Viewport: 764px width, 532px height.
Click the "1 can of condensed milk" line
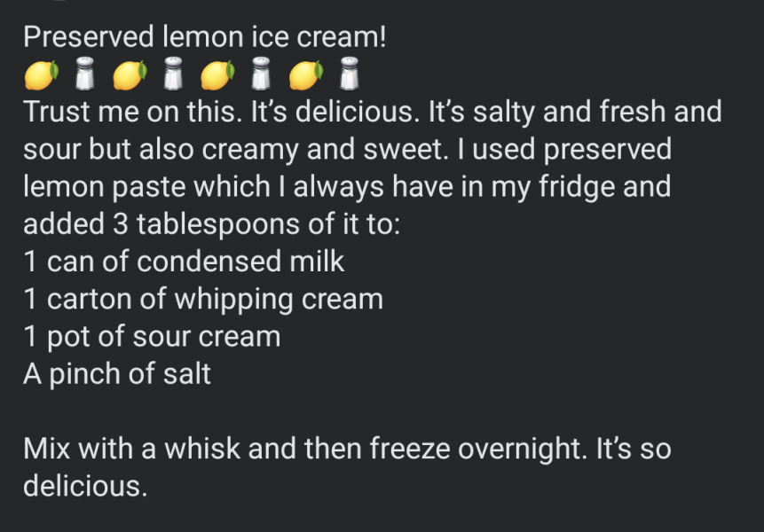pyautogui.click(x=184, y=262)
